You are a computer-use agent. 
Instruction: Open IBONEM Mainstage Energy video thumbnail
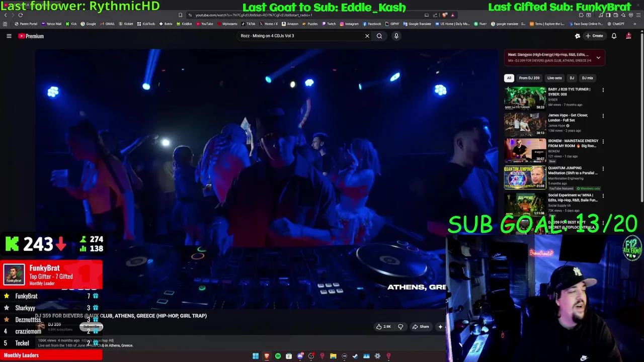coord(525,151)
